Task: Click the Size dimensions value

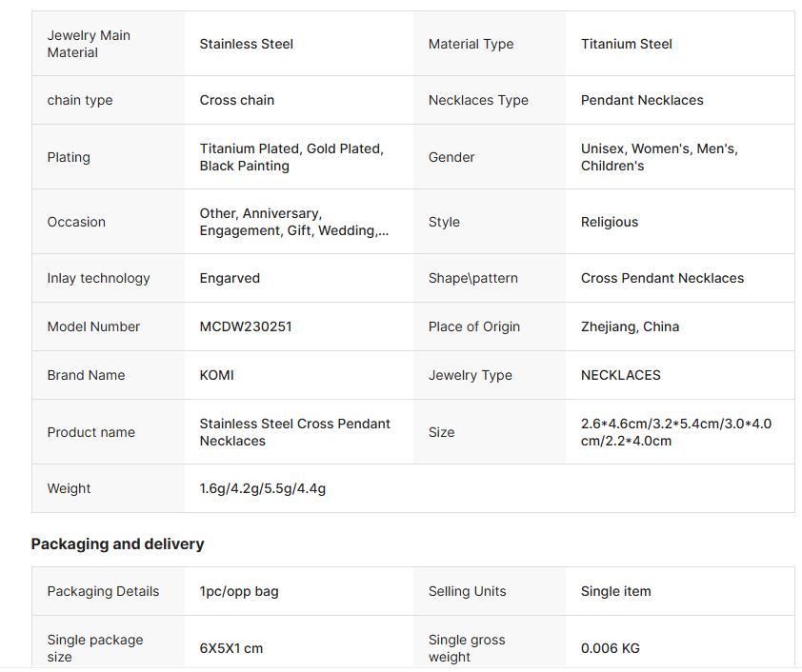Action: pyautogui.click(x=675, y=432)
